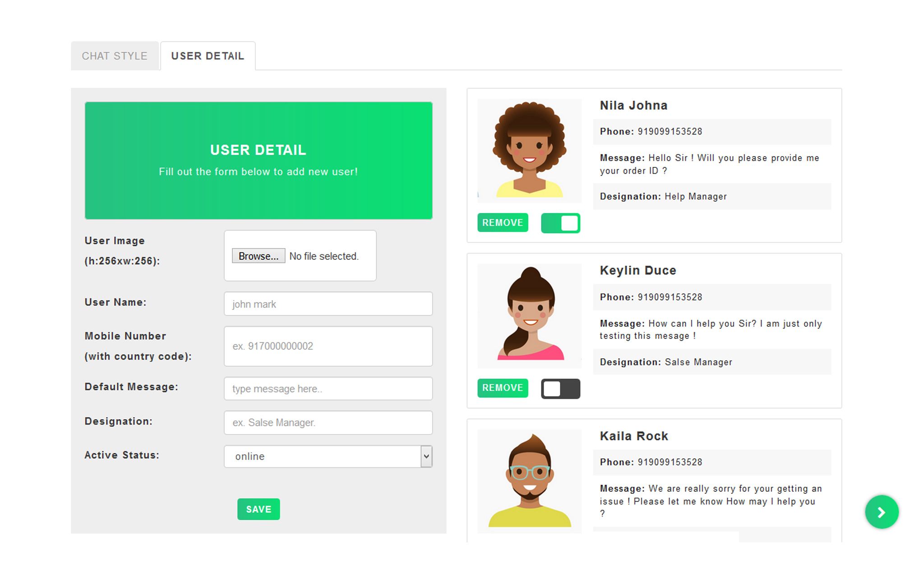Click 'No file selected.' text
The width and height of the screenshot is (924, 564).
[x=324, y=256]
